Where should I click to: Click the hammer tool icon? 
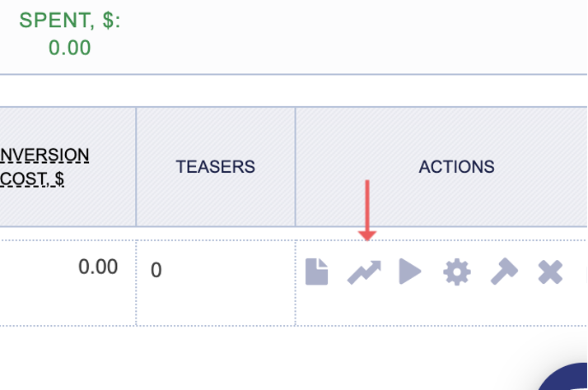pos(503,272)
